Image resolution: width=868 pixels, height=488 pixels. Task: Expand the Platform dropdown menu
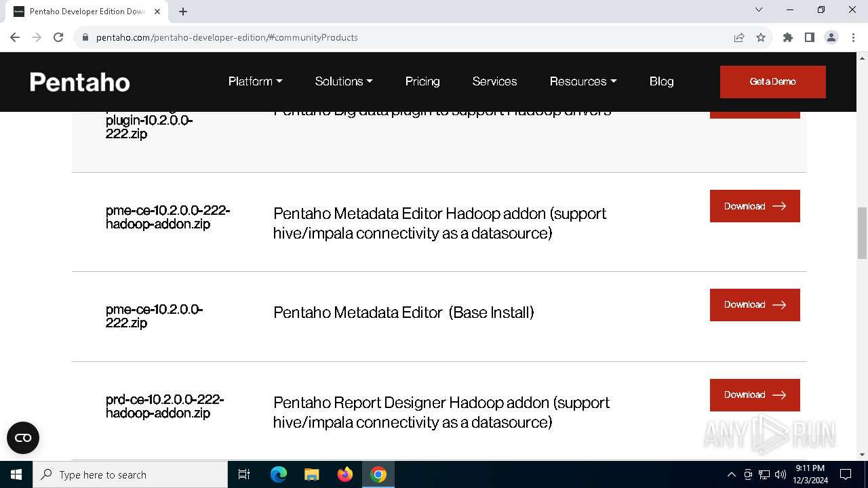255,81
